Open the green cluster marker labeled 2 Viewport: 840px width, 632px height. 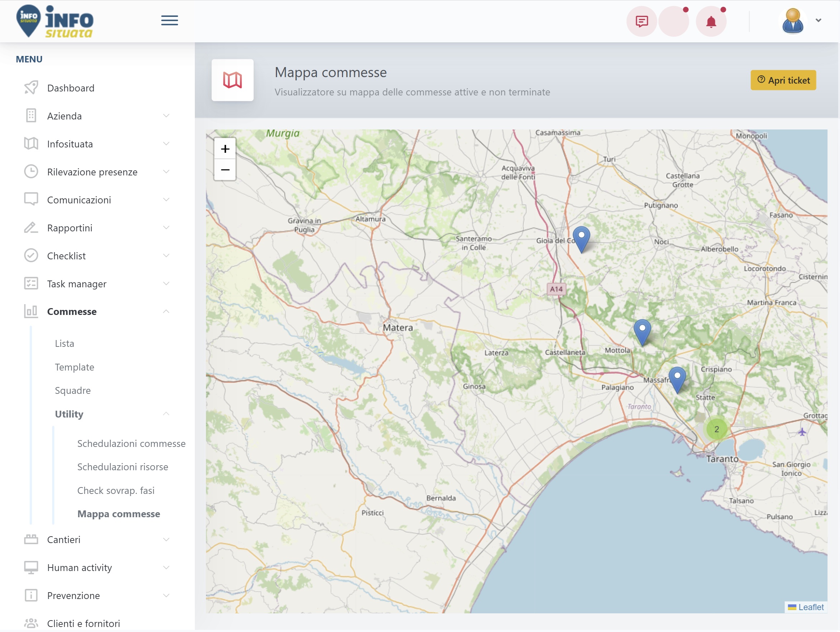716,429
